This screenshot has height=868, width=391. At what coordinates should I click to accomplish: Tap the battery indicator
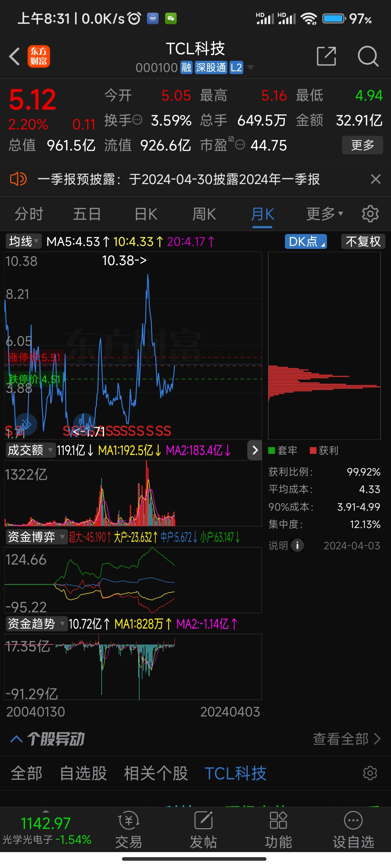(x=334, y=18)
